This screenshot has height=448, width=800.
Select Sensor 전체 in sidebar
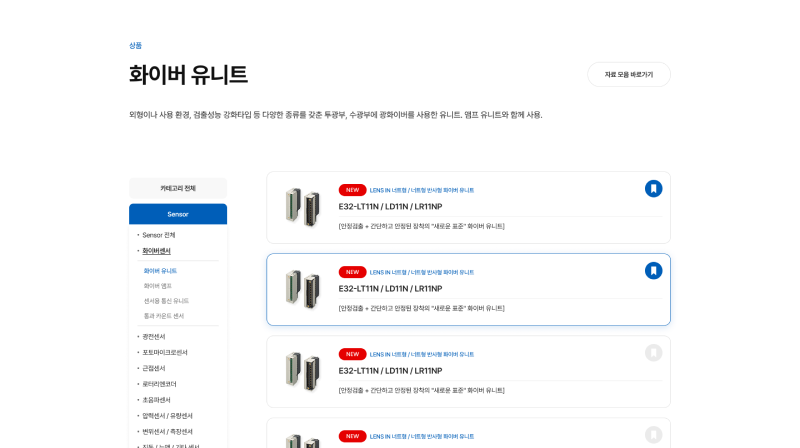point(158,235)
